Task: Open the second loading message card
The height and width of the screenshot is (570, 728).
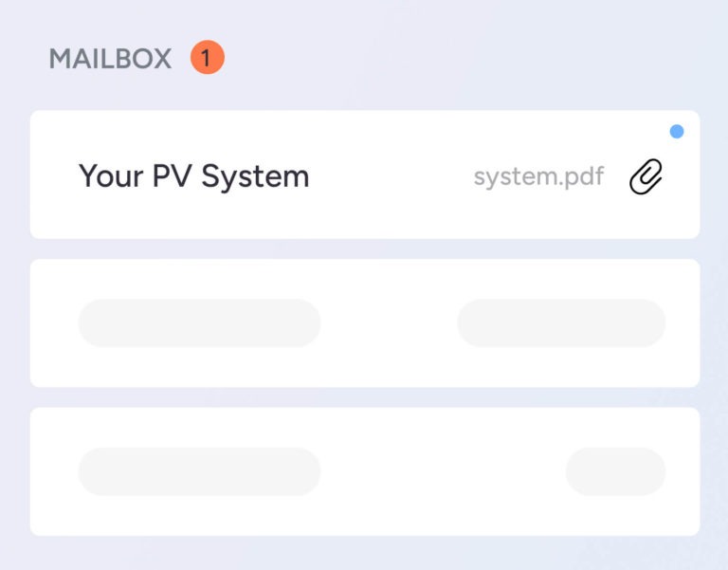Action: coord(389,323)
